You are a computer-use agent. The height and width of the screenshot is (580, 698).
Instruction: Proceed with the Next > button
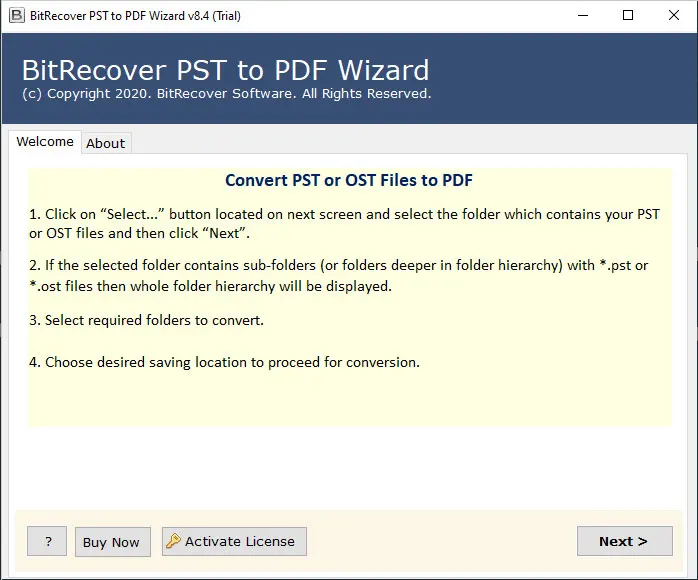coord(623,541)
